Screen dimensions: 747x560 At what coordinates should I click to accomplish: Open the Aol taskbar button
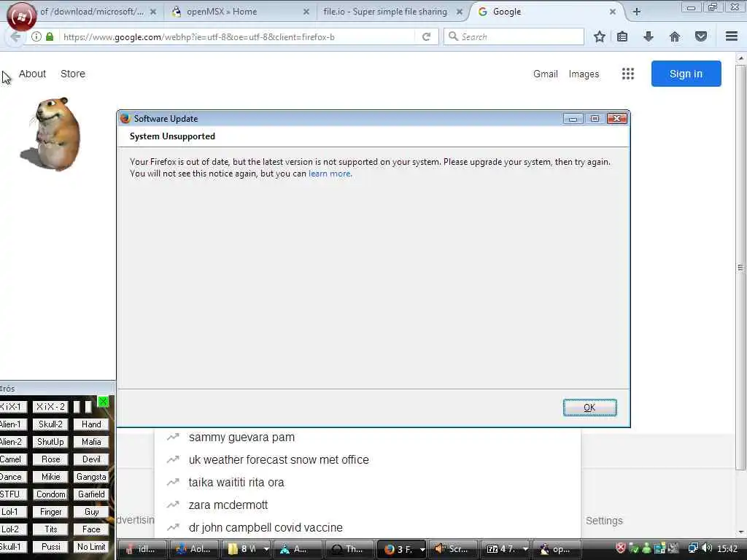(194, 549)
